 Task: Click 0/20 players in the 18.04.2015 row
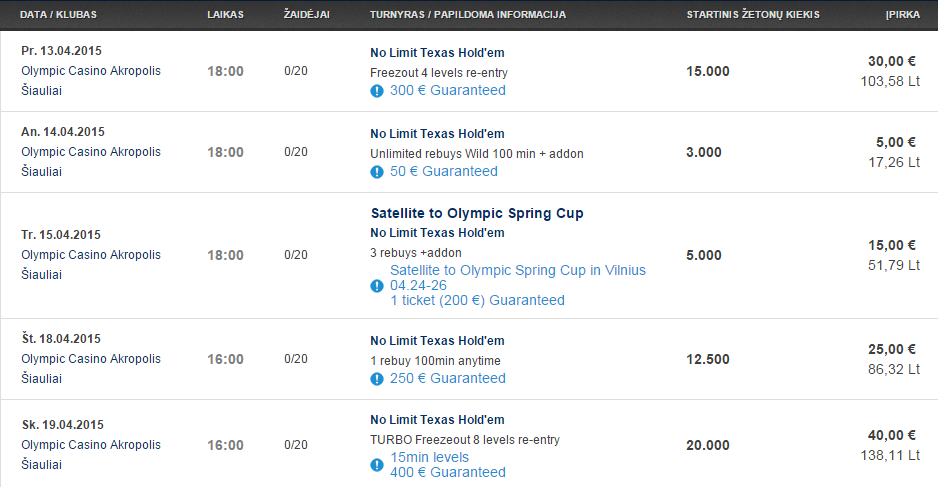click(296, 359)
